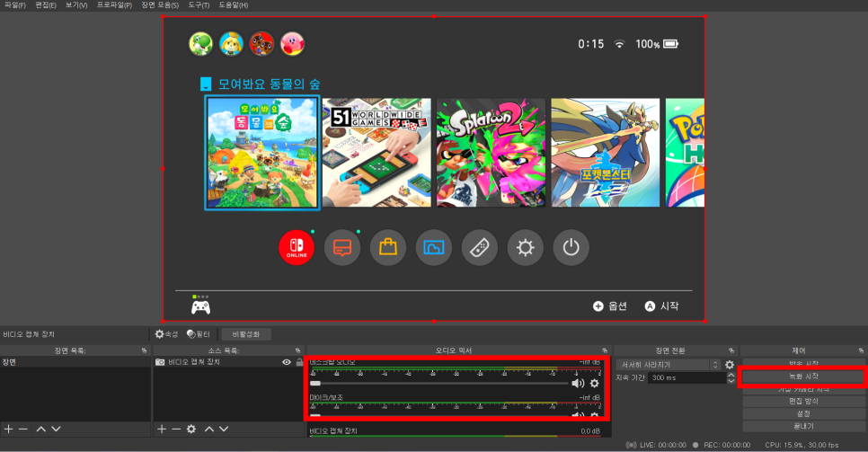This screenshot has width=868, height=452.
Task: Open source properties gear in sources panel
Action: [x=191, y=429]
